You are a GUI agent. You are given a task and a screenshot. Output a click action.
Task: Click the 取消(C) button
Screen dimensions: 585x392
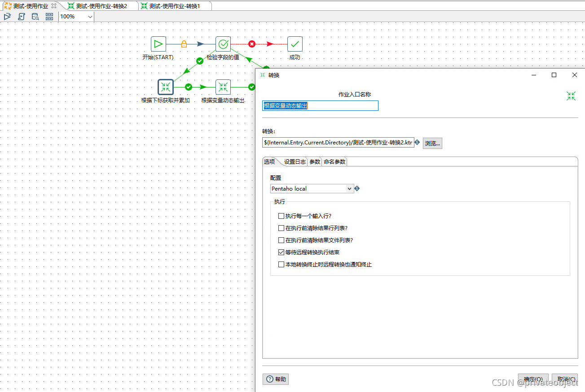[564, 379]
